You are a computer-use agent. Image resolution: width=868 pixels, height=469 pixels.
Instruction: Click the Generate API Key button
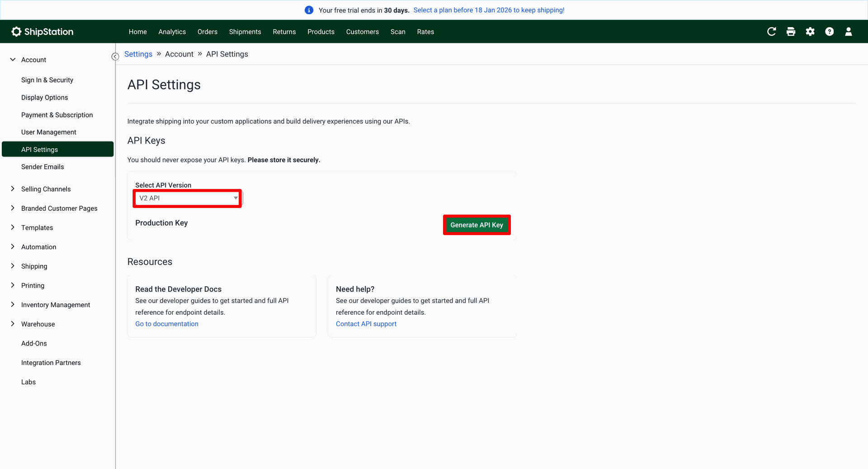pos(477,225)
